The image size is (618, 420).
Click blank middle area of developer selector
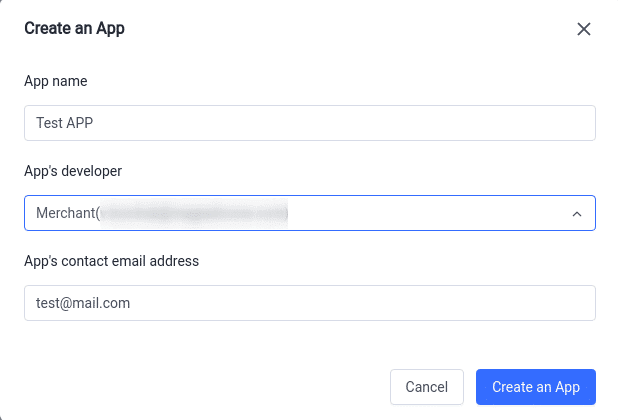(420, 213)
